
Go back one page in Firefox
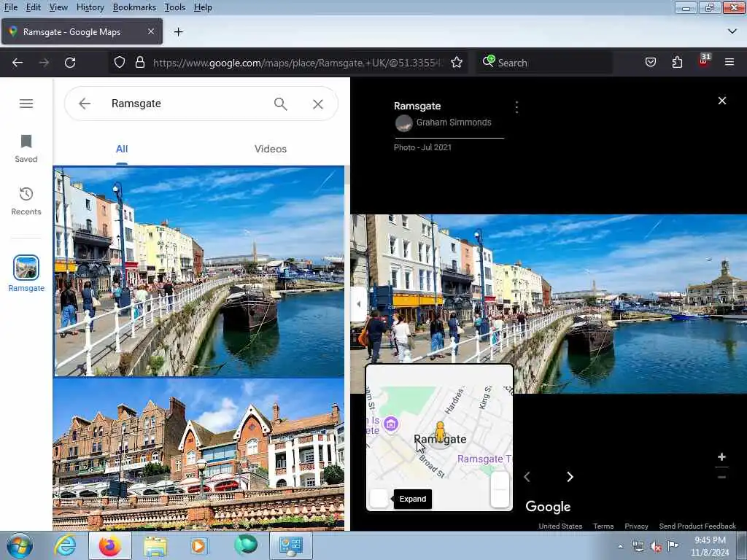tap(18, 63)
